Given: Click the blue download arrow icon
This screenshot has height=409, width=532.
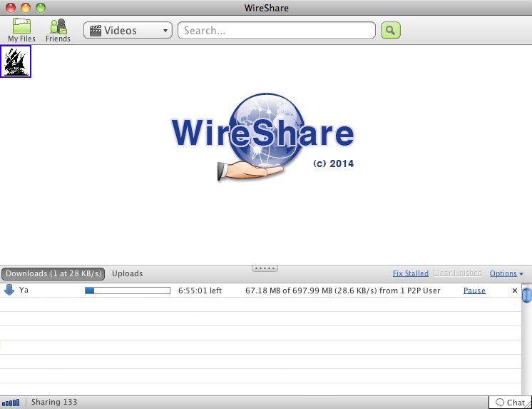Looking at the screenshot, I should point(9,290).
